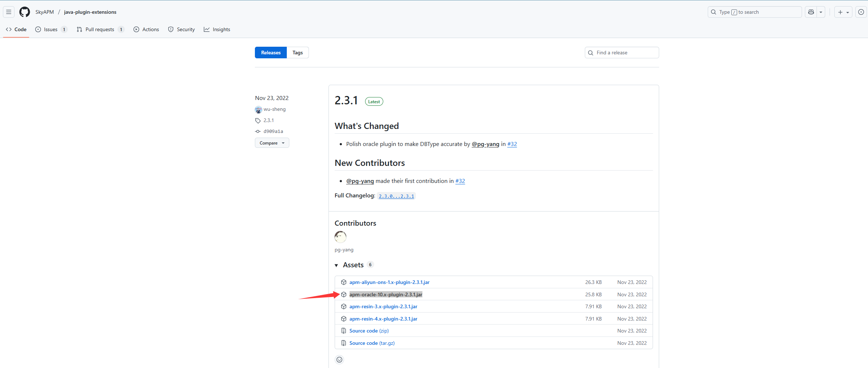The image size is (868, 368).
Task: Open pull request #32 under New Contributors
Action: point(460,181)
